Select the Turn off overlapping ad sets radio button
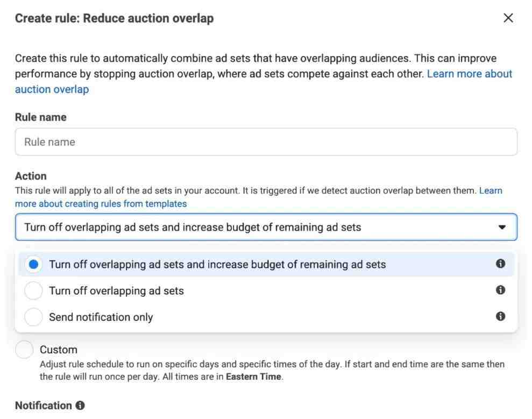The width and height of the screenshot is (532, 419). [33, 291]
